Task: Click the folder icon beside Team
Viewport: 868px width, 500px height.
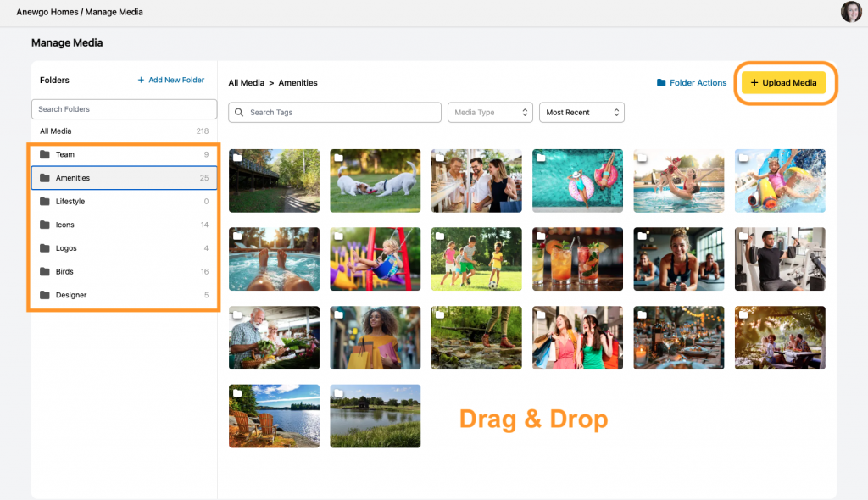Action: click(x=45, y=155)
